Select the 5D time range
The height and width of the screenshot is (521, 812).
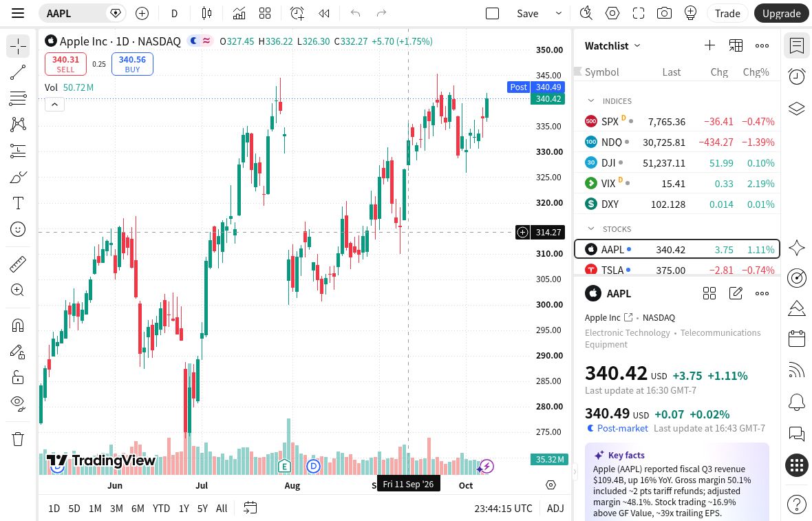tap(74, 509)
